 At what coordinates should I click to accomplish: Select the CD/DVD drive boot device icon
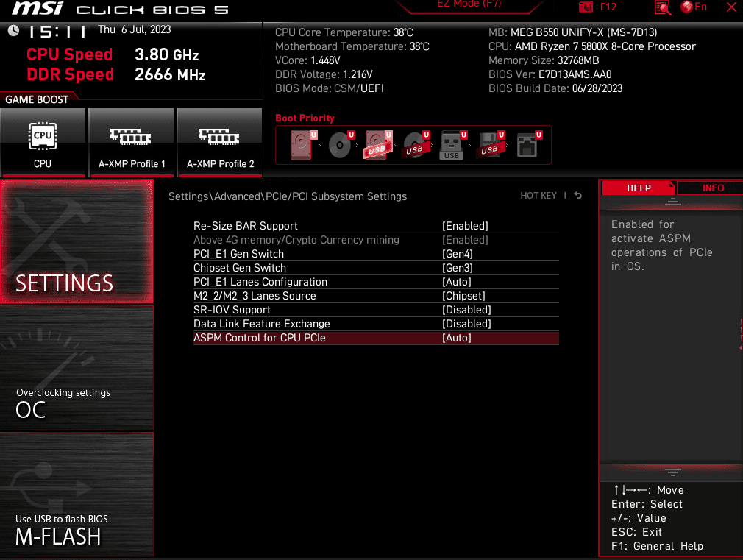point(341,145)
